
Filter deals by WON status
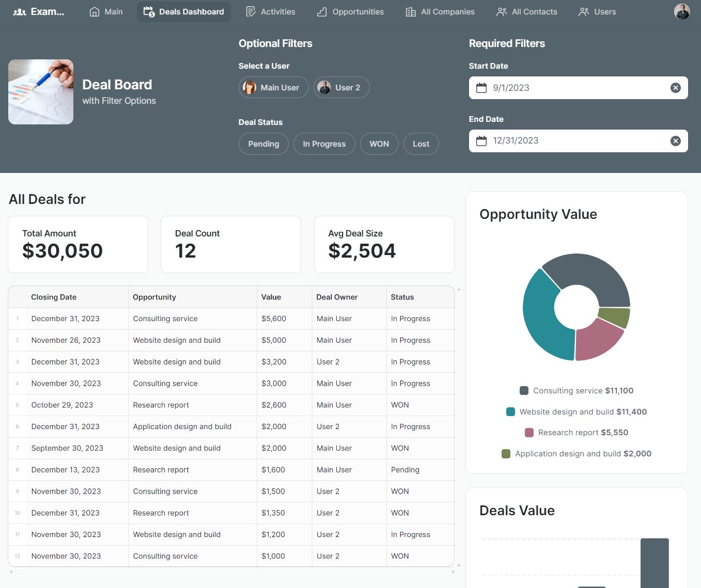coord(379,144)
